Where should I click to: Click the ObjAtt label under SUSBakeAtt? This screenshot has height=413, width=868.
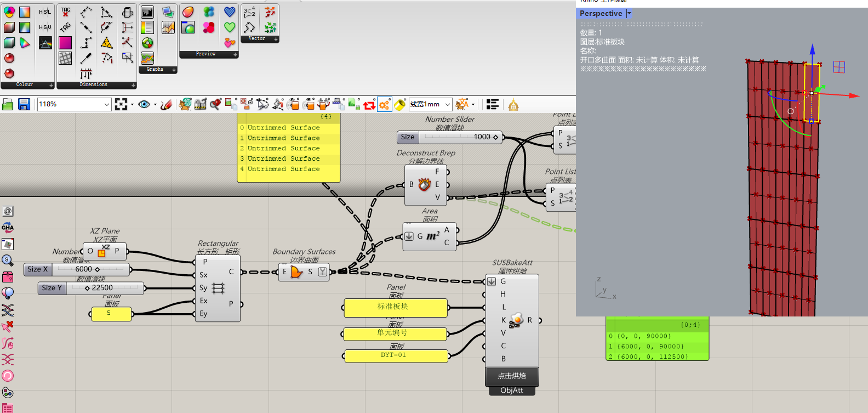point(512,391)
